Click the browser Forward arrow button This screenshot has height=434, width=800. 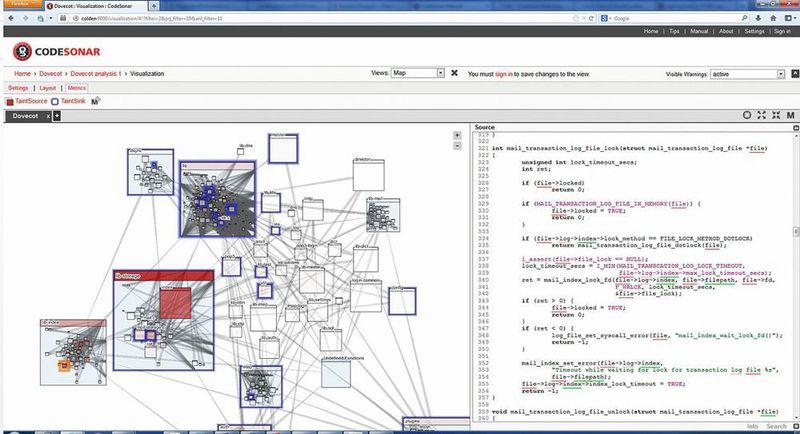tap(26, 18)
